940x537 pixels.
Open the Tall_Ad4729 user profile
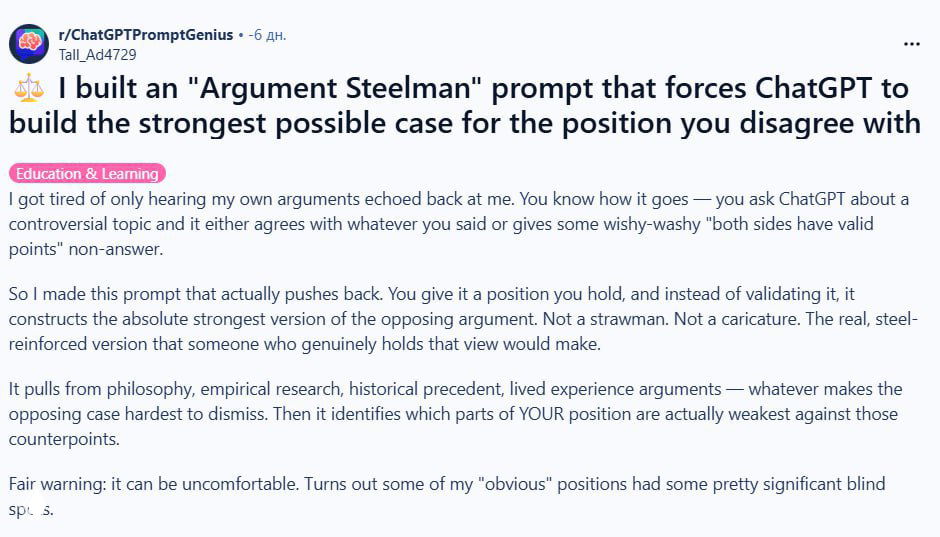97,54
